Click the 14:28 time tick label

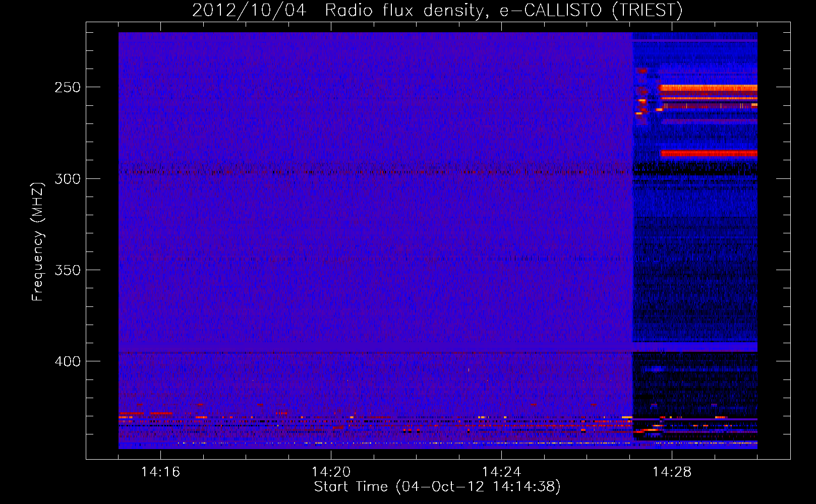(672, 472)
